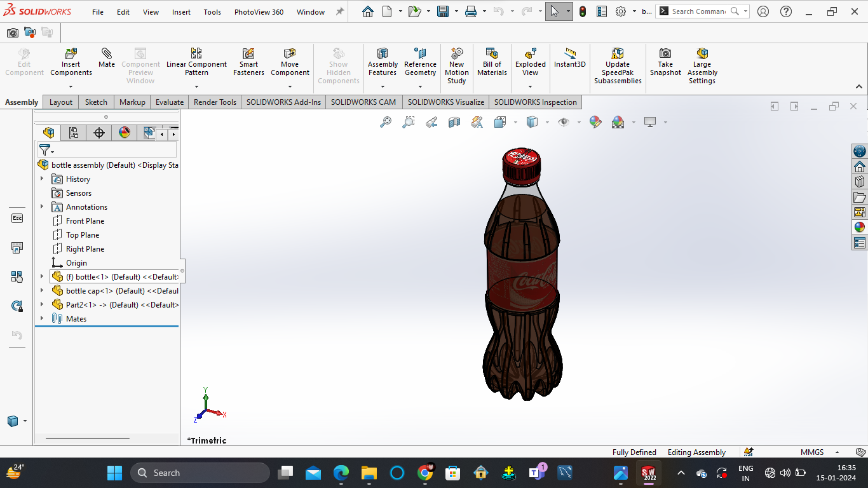Image resolution: width=868 pixels, height=488 pixels.
Task: Toggle Large Assembly Settings
Action: 702,66
